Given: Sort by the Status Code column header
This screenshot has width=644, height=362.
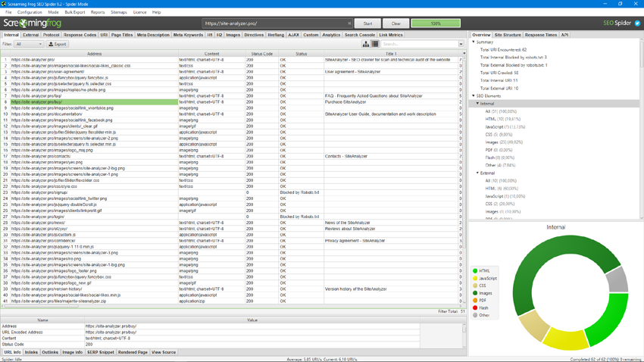Looking at the screenshot, I should (261, 54).
